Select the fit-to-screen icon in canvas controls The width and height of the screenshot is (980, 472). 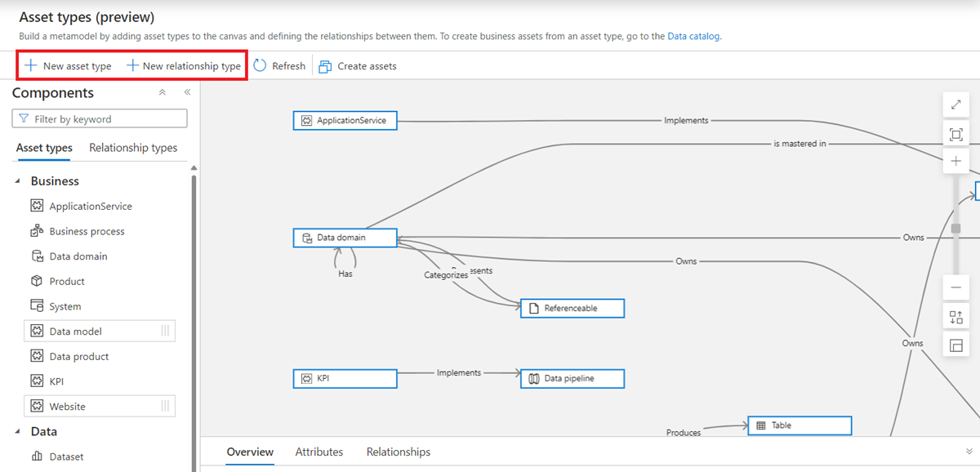(955, 135)
